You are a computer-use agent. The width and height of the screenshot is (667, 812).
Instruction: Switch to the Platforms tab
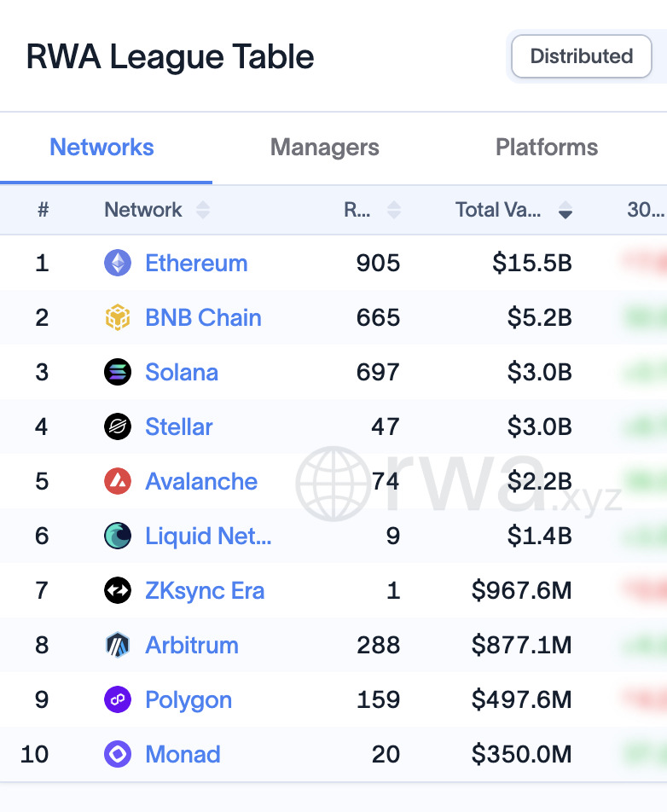(547, 147)
